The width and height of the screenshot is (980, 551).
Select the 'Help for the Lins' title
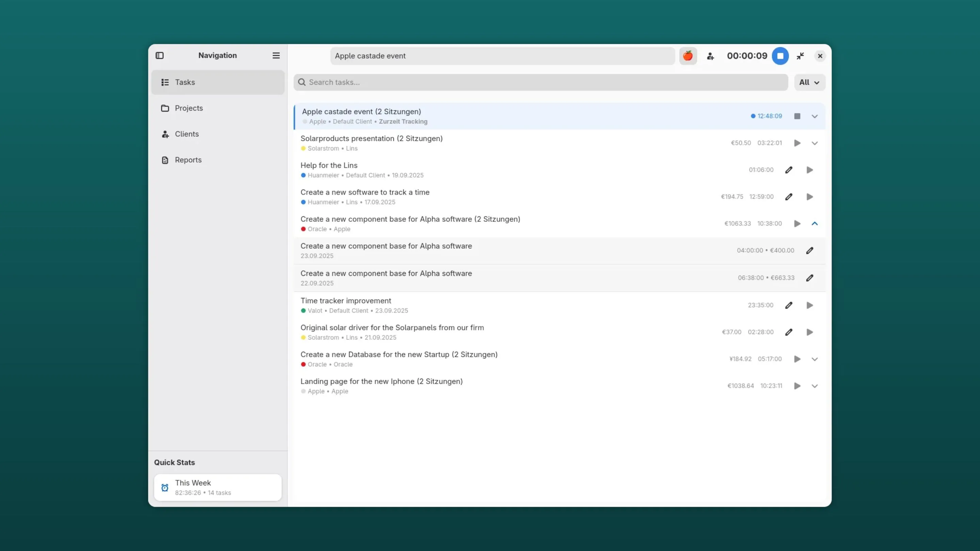pos(329,165)
